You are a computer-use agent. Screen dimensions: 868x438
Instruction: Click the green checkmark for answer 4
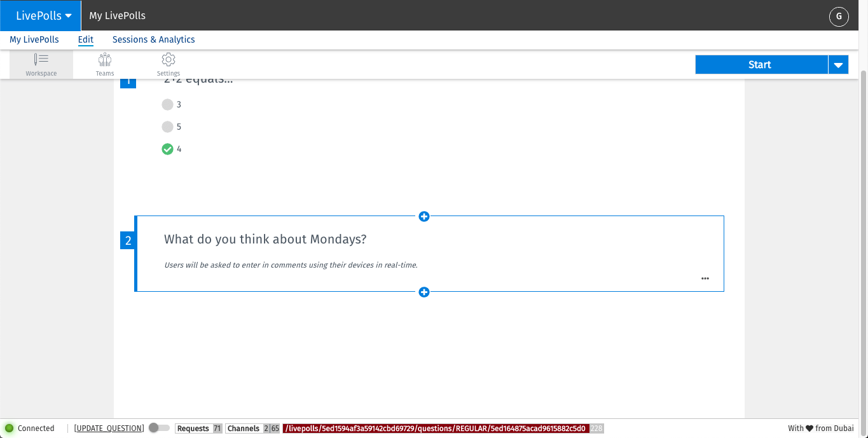coord(167,149)
